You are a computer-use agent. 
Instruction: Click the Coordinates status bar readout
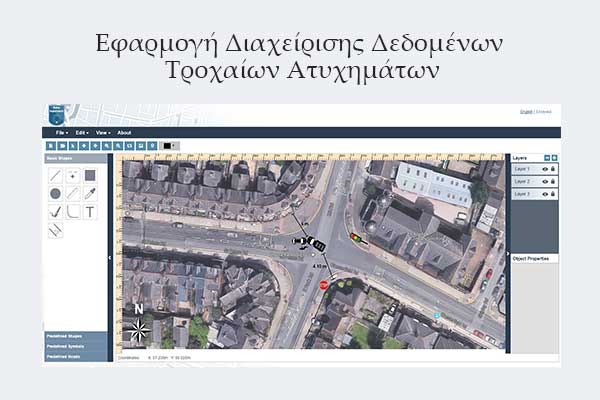(x=154, y=358)
